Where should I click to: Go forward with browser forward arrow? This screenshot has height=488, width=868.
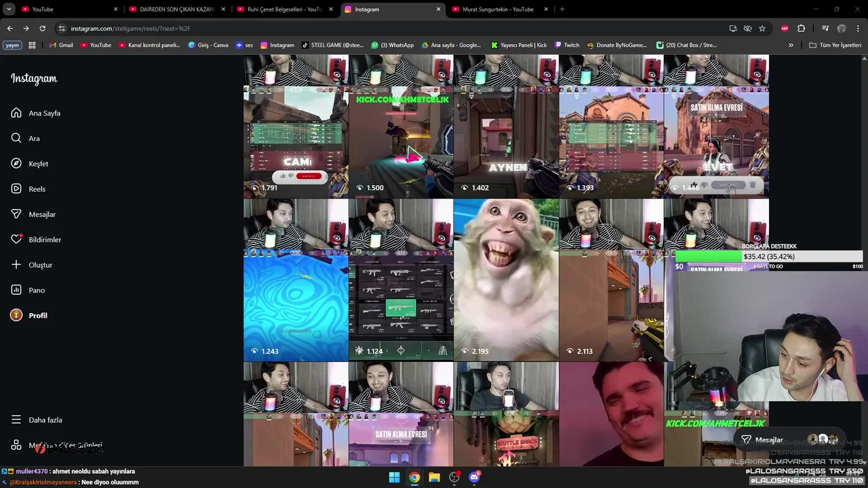[x=26, y=28]
